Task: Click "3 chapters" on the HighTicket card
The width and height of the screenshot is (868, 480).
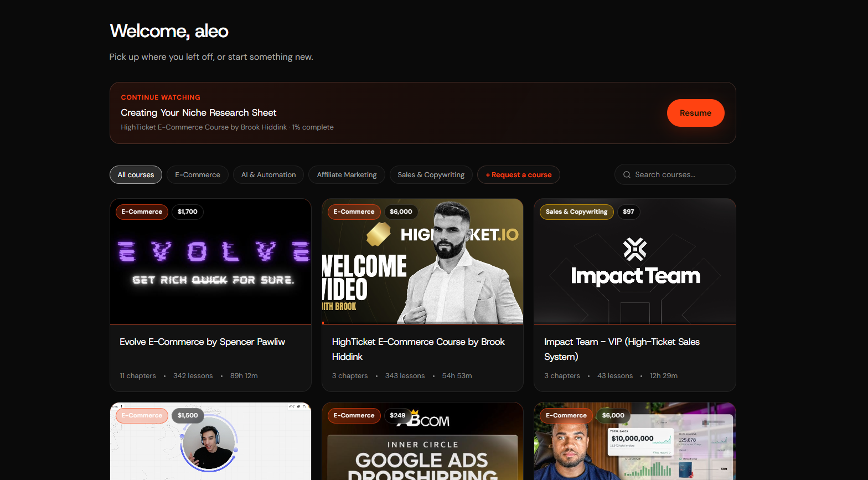Action: (350, 376)
